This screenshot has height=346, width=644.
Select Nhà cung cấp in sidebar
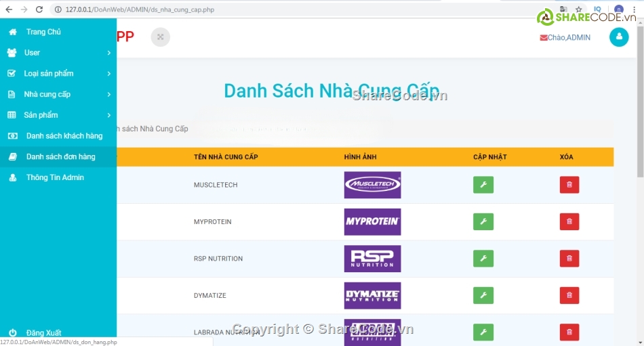coord(58,94)
